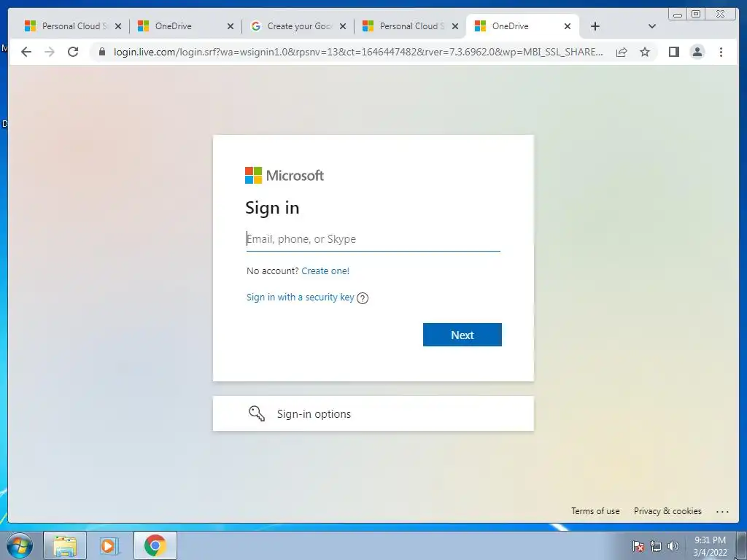Close the first Personal Cloud tab
Viewport: 747px width, 560px height.
pyautogui.click(x=118, y=27)
